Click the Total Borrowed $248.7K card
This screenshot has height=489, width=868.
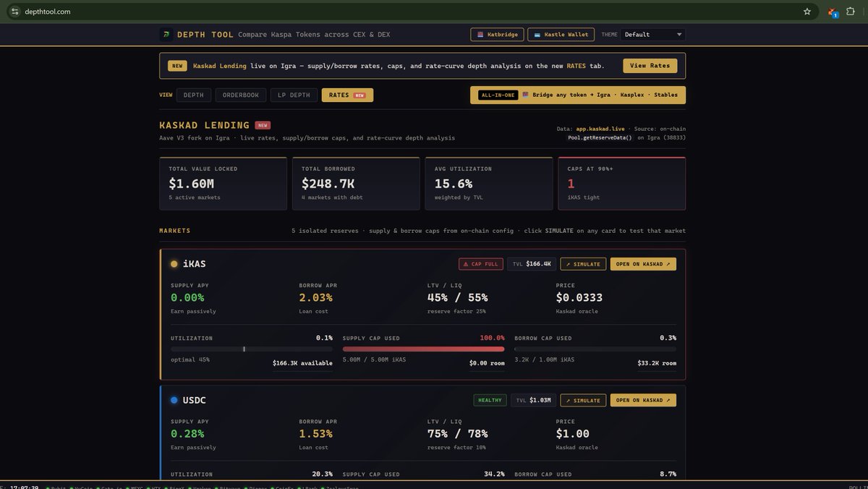tap(356, 184)
